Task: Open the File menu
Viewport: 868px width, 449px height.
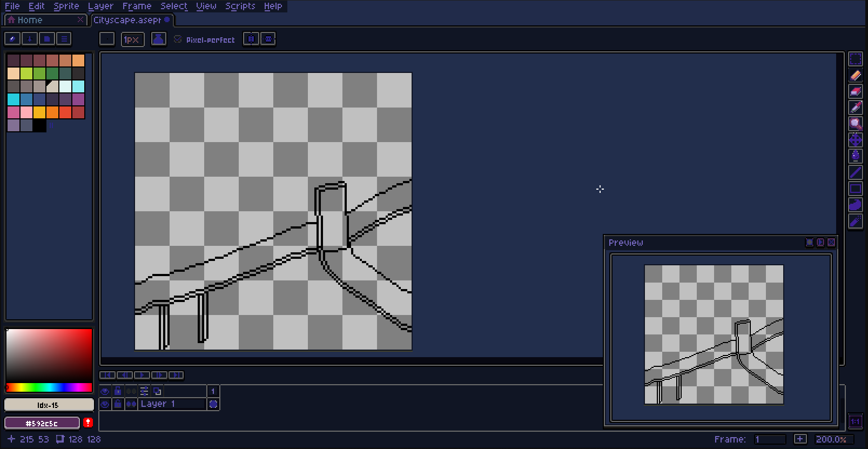Action: [x=12, y=6]
